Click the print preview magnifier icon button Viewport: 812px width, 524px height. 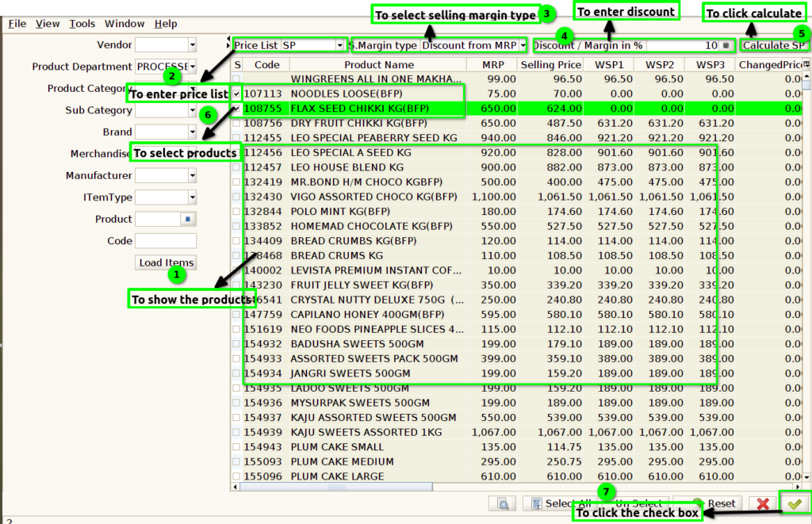click(502, 503)
